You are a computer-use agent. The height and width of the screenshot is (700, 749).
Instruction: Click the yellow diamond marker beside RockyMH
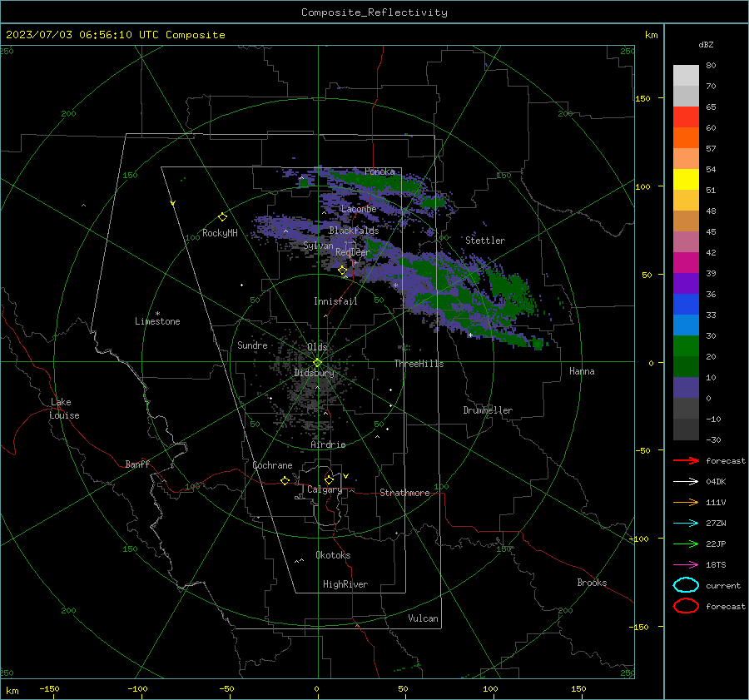(222, 217)
